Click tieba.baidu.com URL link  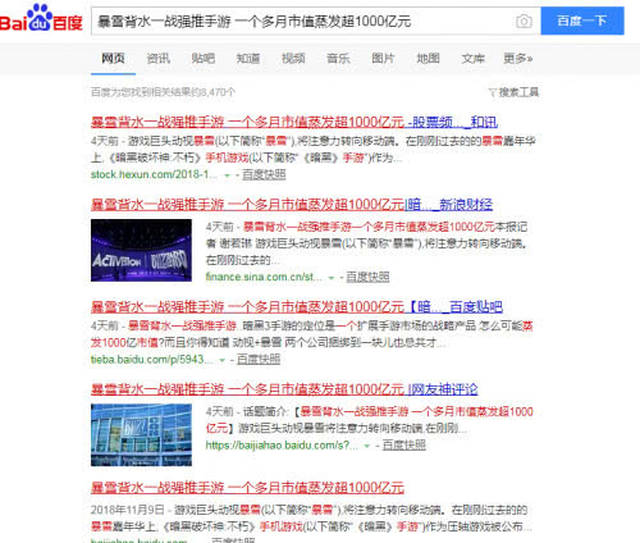[151, 359]
